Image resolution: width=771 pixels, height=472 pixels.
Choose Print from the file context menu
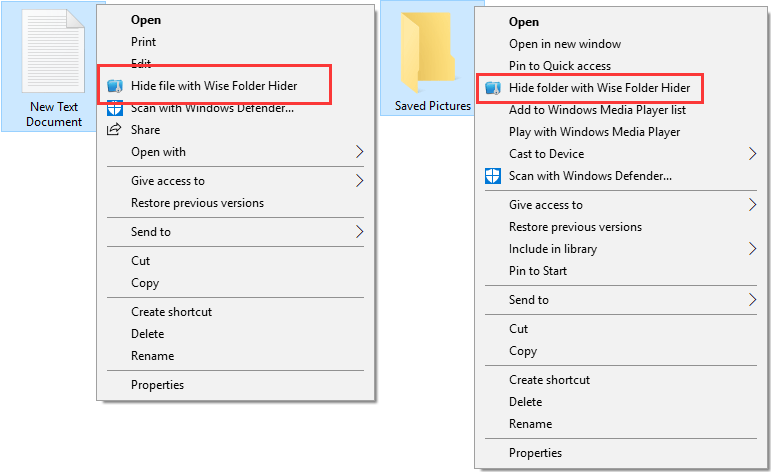tap(143, 42)
